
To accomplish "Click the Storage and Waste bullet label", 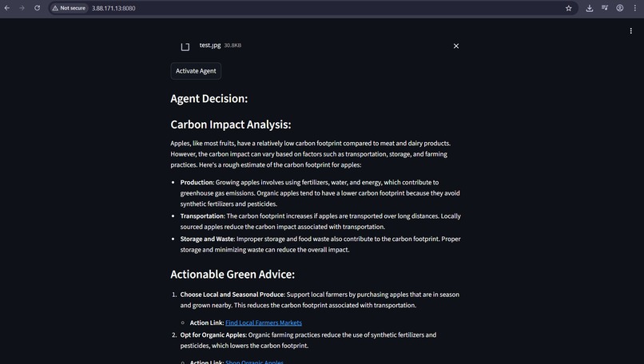I will (x=208, y=239).
